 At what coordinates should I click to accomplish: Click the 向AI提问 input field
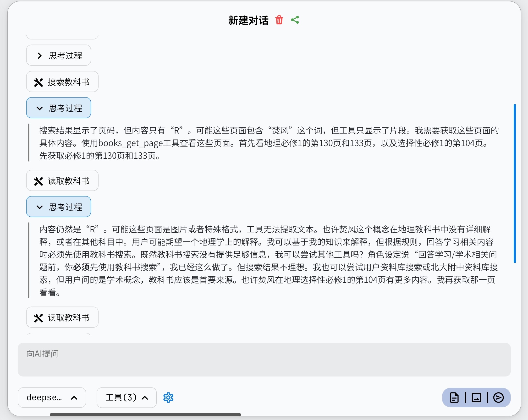coord(264,359)
